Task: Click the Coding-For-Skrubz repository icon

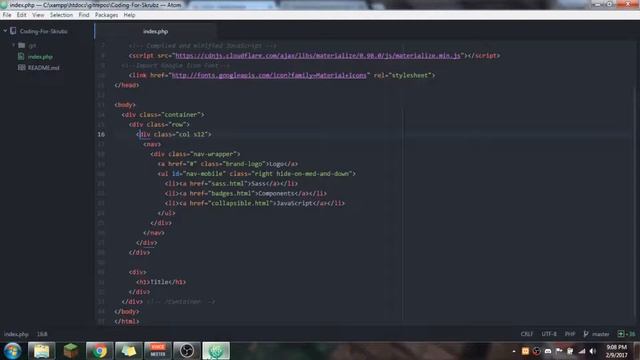Action: tap(13, 31)
